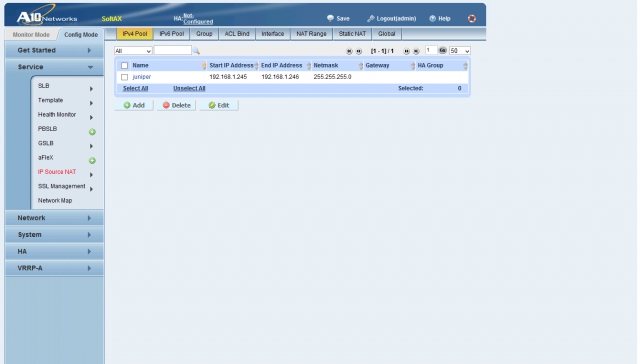
Task: Open the Static NAT tab
Action: pyautogui.click(x=352, y=34)
